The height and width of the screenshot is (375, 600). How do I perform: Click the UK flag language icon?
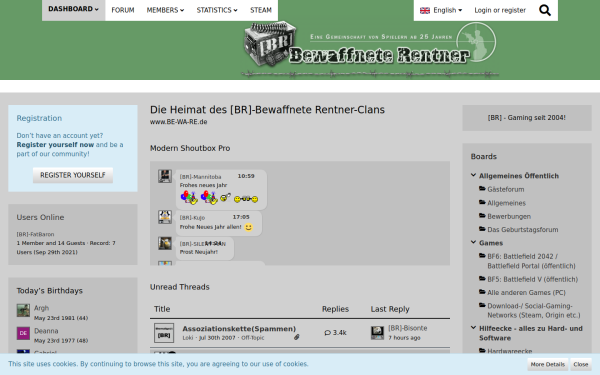point(425,10)
